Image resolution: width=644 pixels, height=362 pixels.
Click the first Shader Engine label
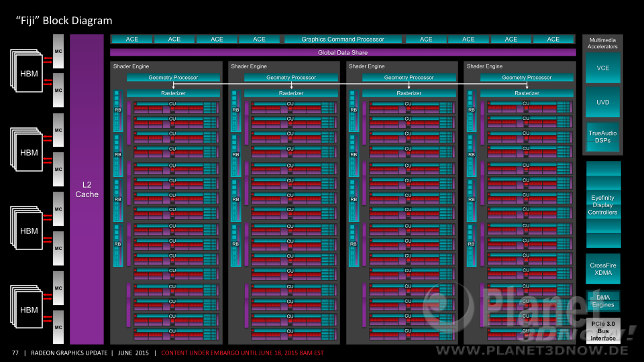(131, 66)
